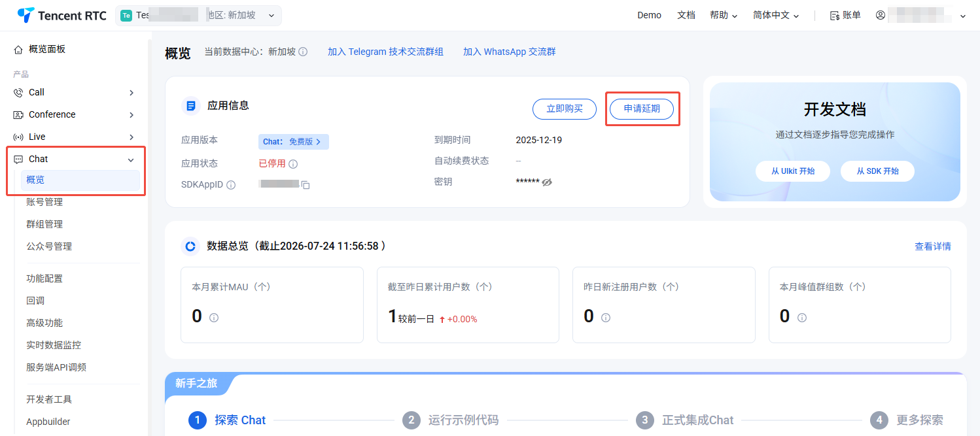Expand the Conference submenu chevron
980x436 pixels.
coord(131,115)
